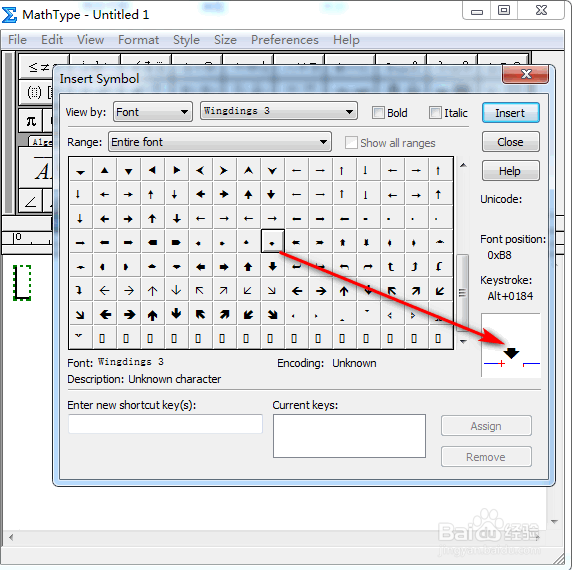
Task: Select the left-pointing pentagon block symbol
Action: [152, 242]
